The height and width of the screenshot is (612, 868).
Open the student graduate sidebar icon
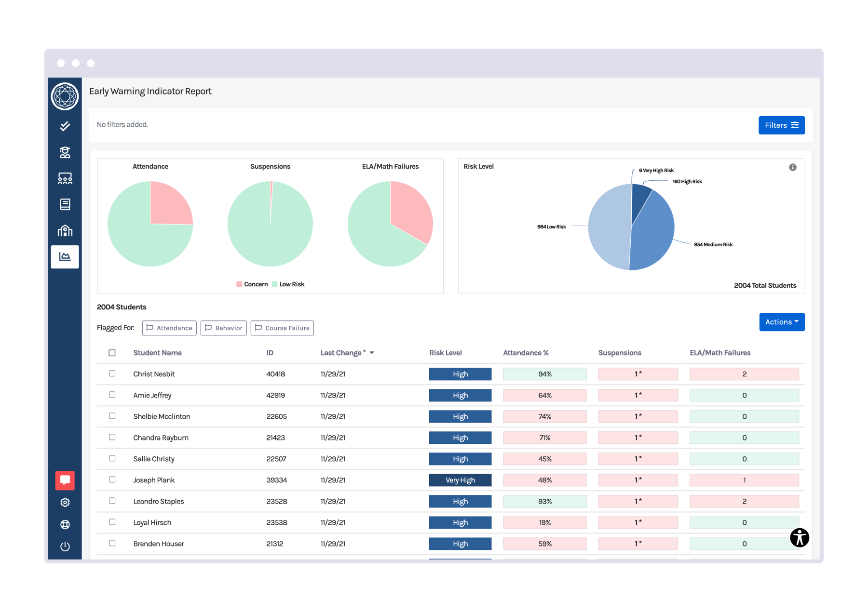tap(65, 152)
